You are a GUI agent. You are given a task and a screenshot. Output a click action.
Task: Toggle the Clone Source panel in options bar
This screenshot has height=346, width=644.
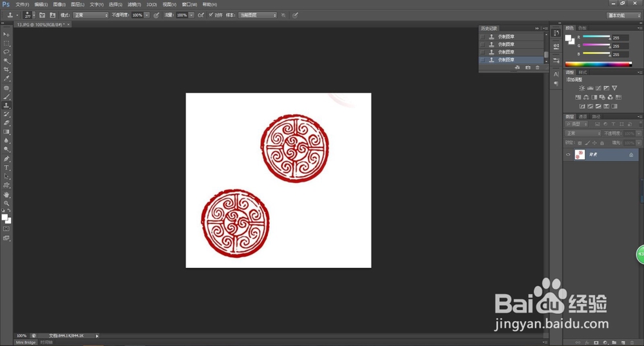point(53,15)
